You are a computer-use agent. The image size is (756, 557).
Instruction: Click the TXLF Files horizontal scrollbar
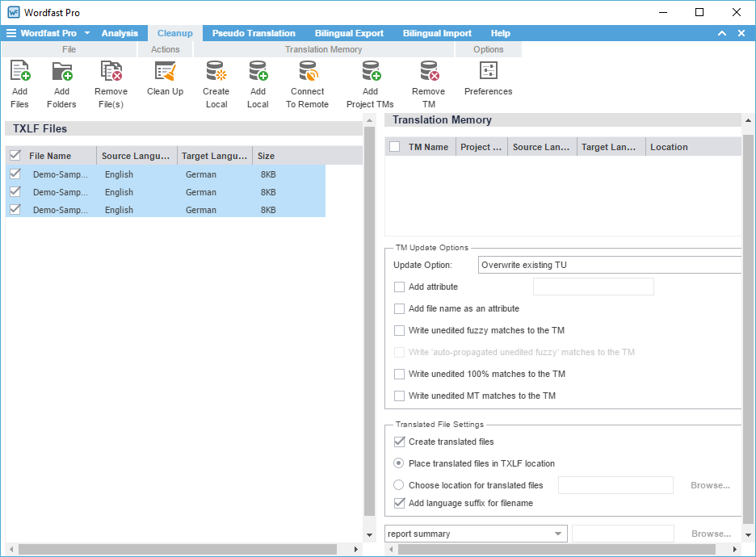point(178,549)
